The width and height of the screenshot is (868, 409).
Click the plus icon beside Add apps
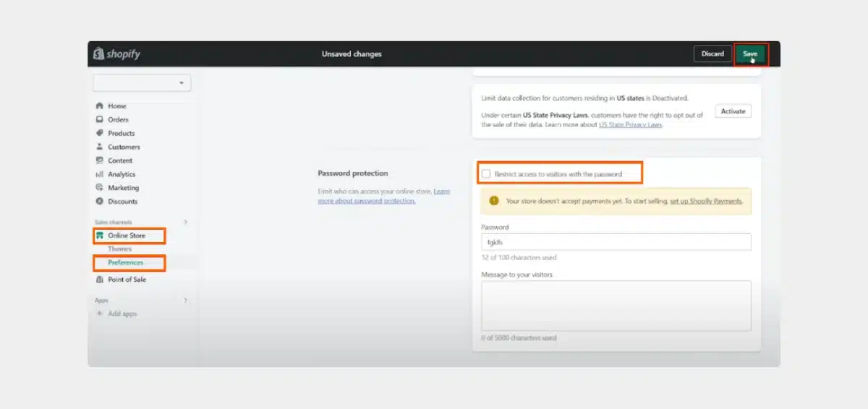coord(100,314)
